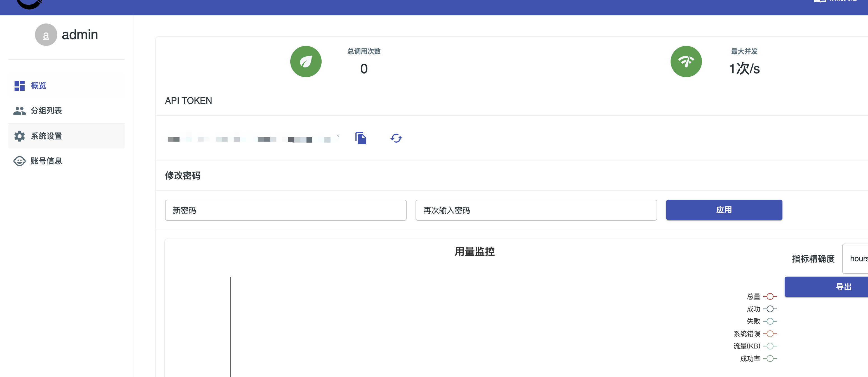Viewport: 868px width, 377px height.
Task: Click the 应用 button
Action: click(724, 210)
